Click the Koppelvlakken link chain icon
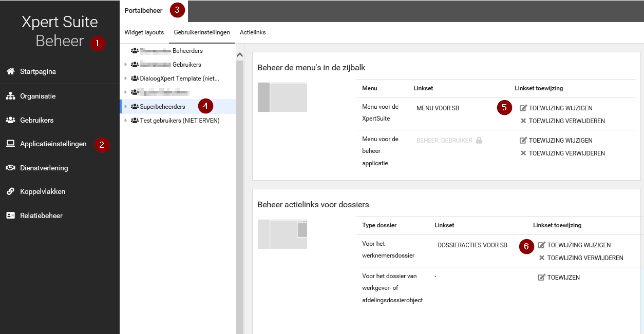The image size is (644, 334). point(10,191)
